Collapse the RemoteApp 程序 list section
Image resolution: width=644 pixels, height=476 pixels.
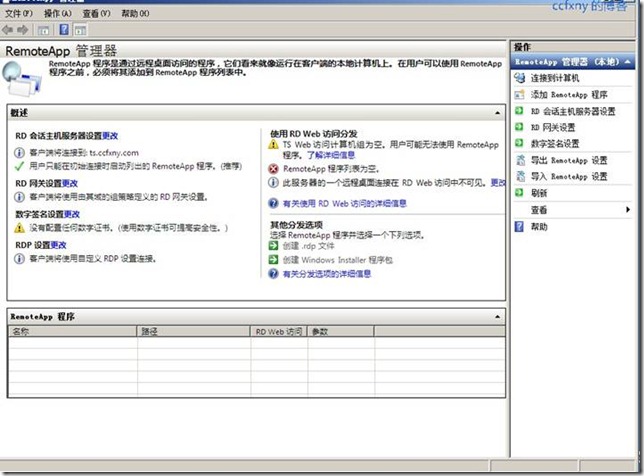coord(497,317)
